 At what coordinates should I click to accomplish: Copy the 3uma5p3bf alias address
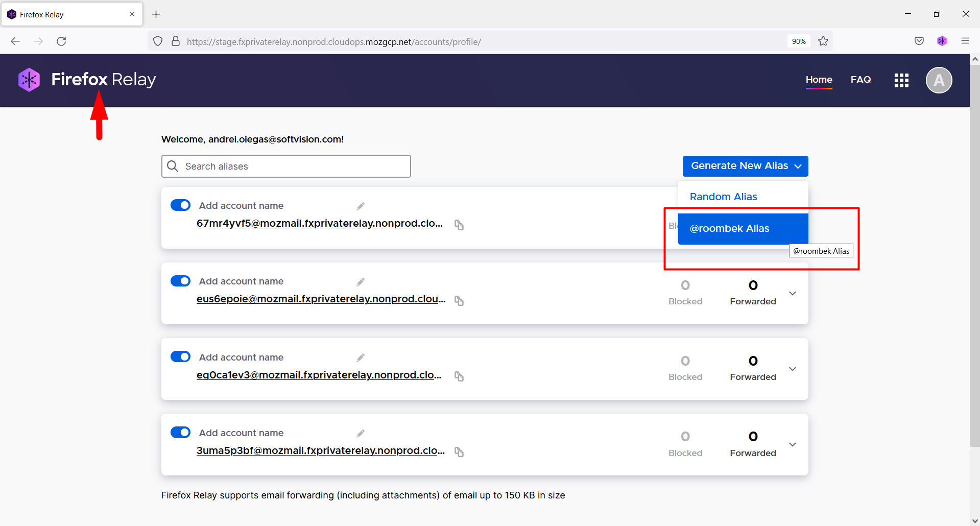click(458, 452)
